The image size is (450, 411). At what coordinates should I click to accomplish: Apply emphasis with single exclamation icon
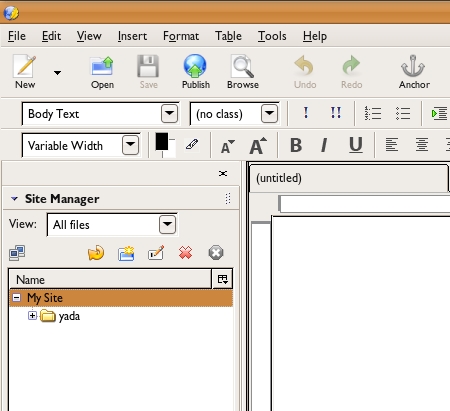[306, 113]
